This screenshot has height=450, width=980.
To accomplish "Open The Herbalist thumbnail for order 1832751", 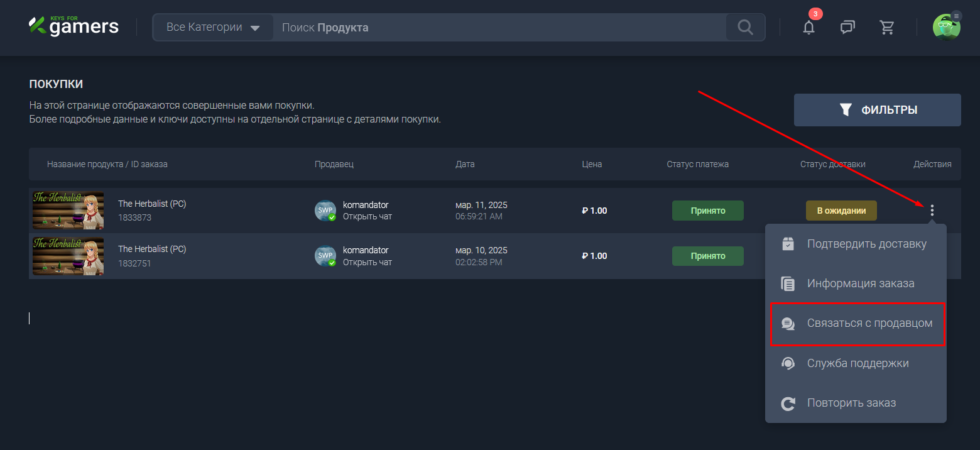I will pyautogui.click(x=68, y=256).
